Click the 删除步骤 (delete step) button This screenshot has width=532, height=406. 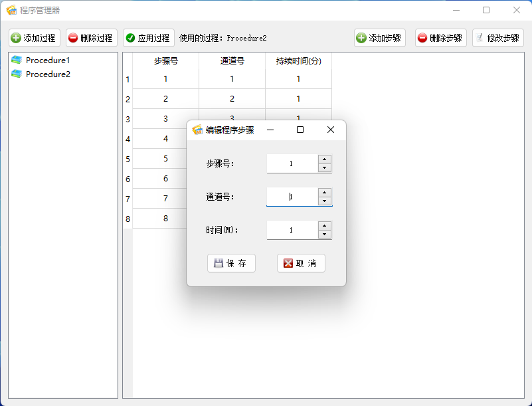click(441, 38)
